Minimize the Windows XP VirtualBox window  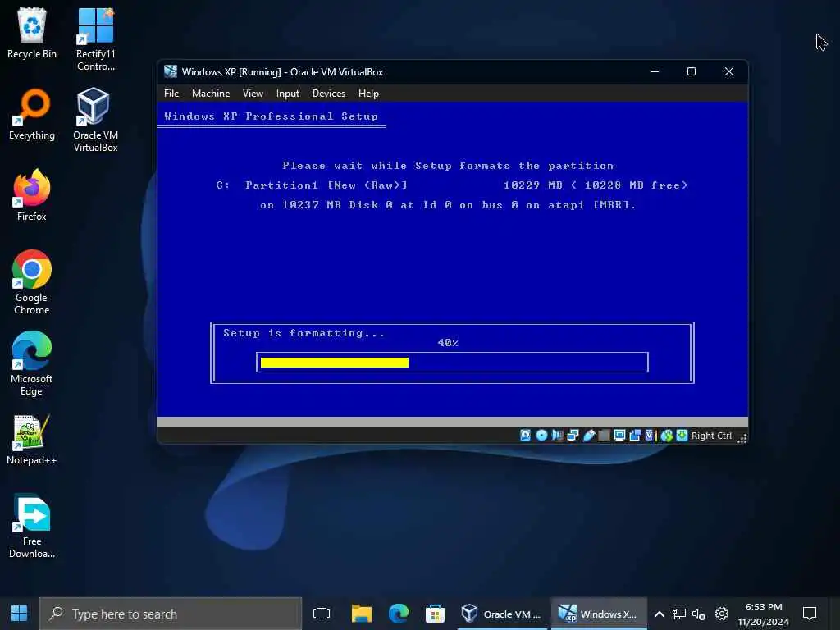tap(655, 71)
